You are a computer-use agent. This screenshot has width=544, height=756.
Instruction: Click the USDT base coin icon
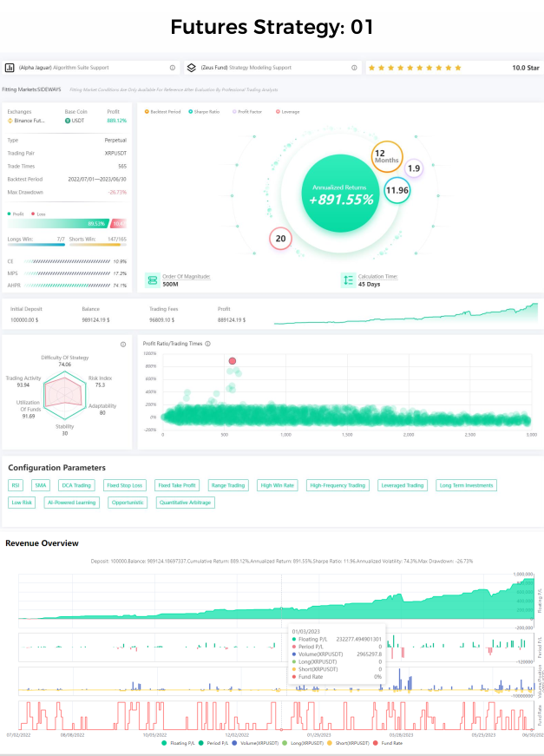68,121
